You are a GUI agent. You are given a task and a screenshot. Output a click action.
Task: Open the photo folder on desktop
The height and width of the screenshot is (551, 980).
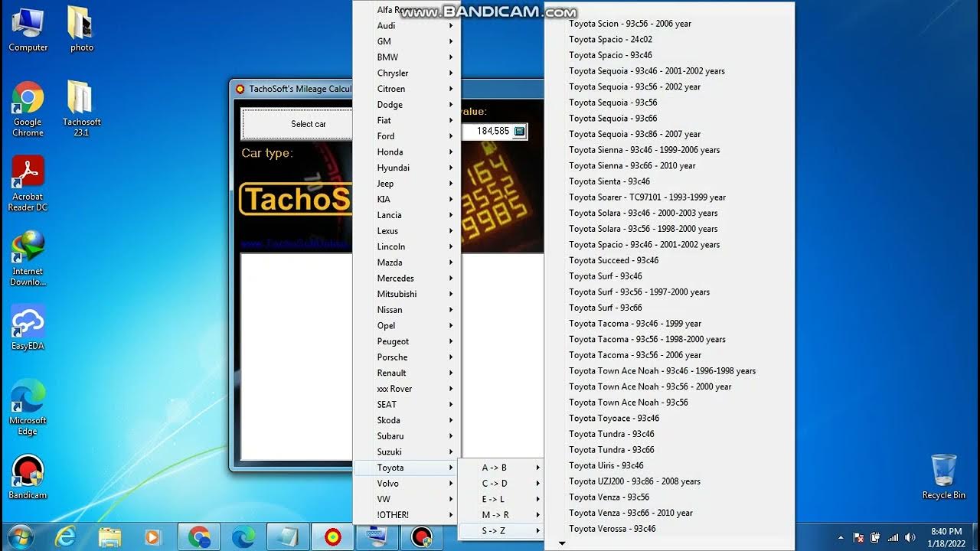click(x=81, y=29)
